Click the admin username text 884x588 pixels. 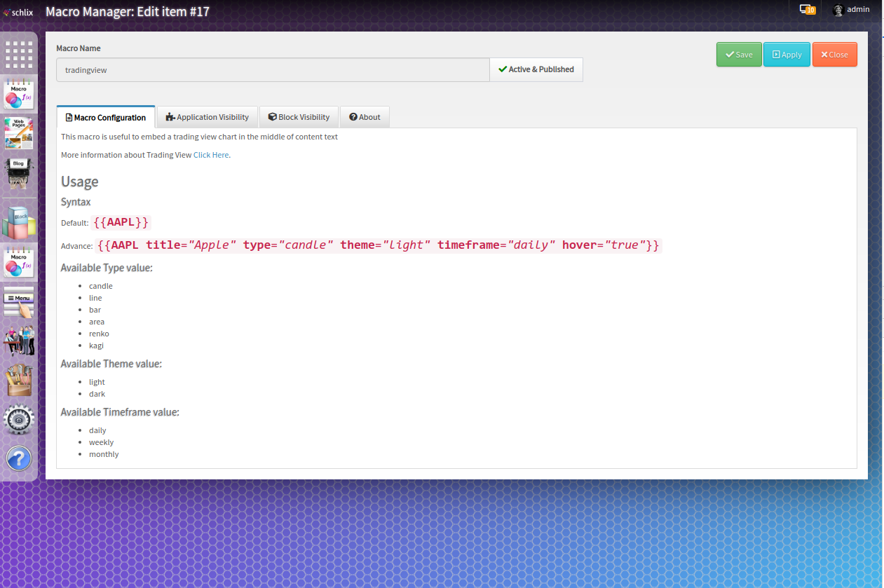click(x=858, y=10)
